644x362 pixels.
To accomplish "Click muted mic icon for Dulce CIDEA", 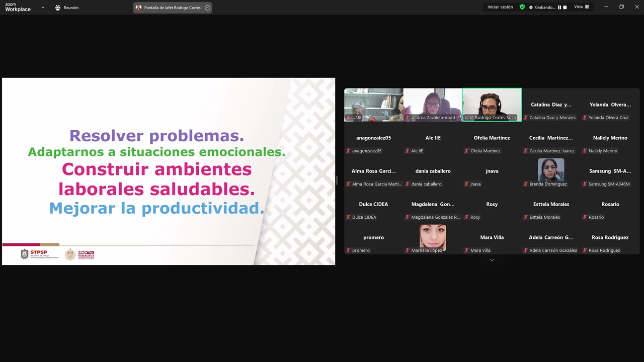I will point(348,217).
